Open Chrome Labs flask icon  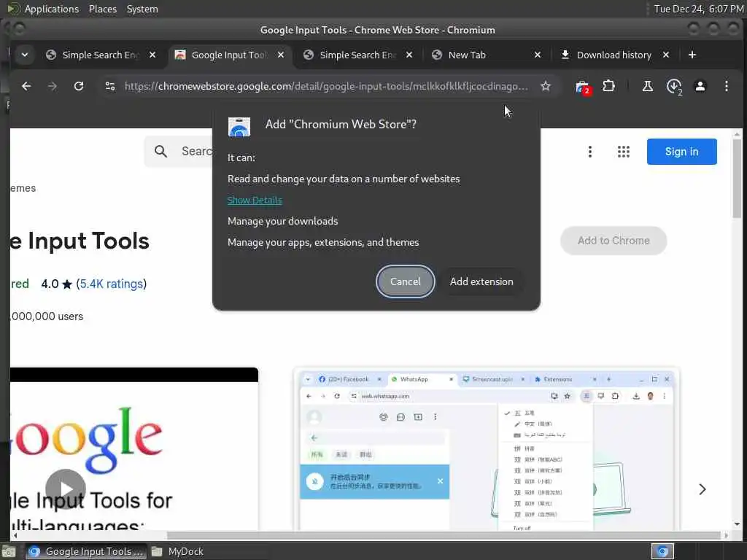[648, 86]
